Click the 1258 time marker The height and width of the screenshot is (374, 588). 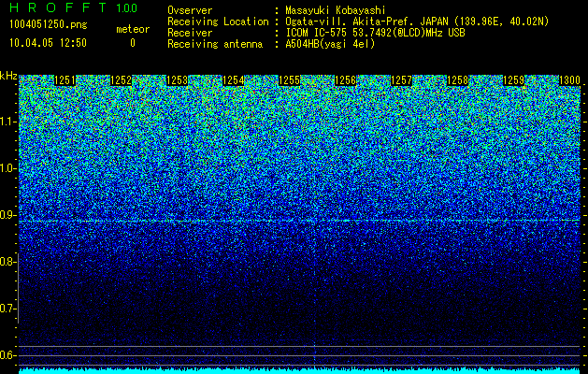point(458,80)
